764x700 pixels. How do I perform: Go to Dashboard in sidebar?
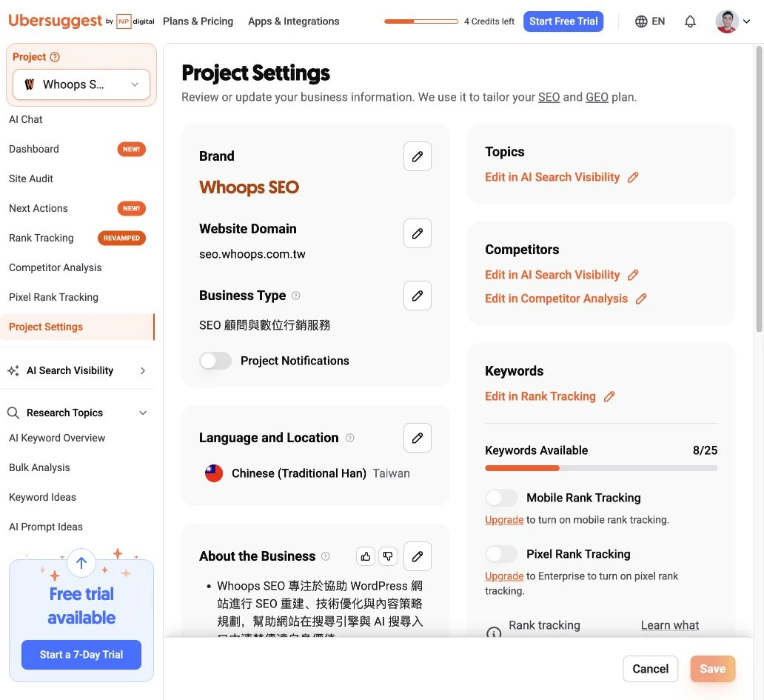[33, 149]
